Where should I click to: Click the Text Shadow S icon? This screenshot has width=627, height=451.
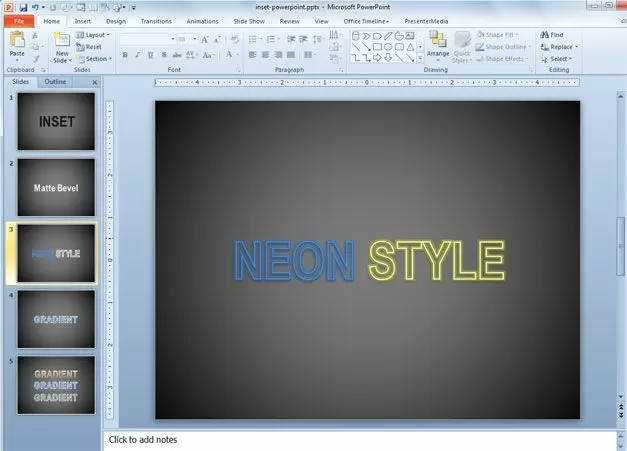point(164,55)
